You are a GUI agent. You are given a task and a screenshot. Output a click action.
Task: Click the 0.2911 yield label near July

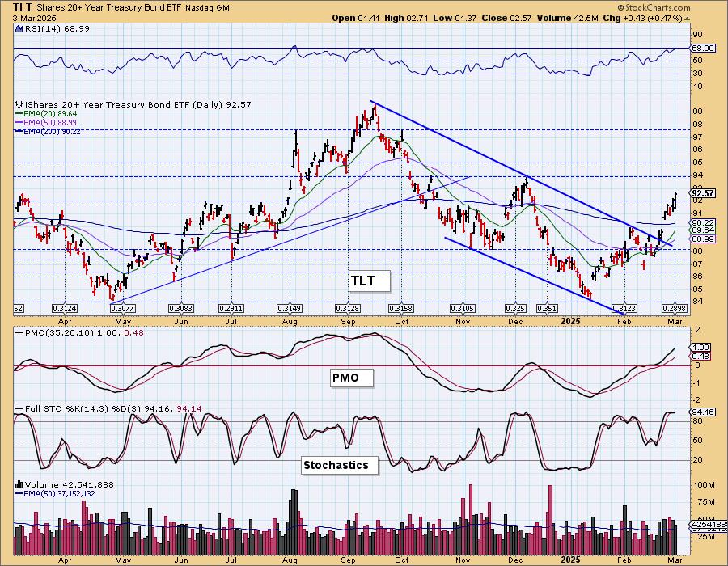click(231, 309)
